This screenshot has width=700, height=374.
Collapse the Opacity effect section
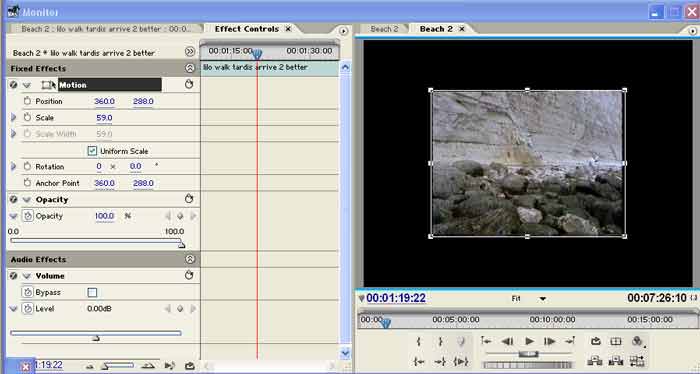[27, 199]
